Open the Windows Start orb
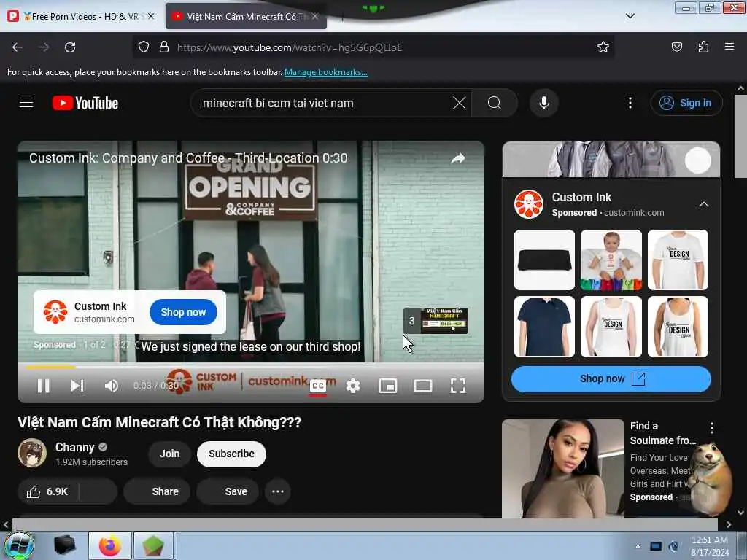 (19, 545)
